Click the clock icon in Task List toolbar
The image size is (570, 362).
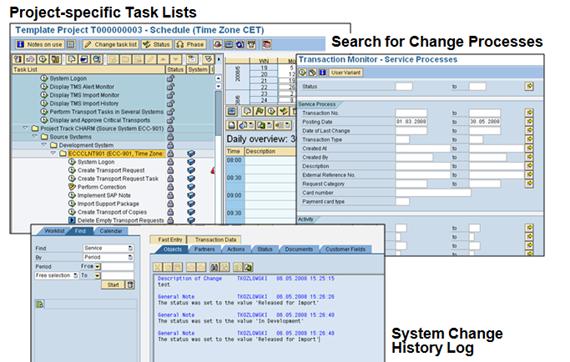click(43, 59)
